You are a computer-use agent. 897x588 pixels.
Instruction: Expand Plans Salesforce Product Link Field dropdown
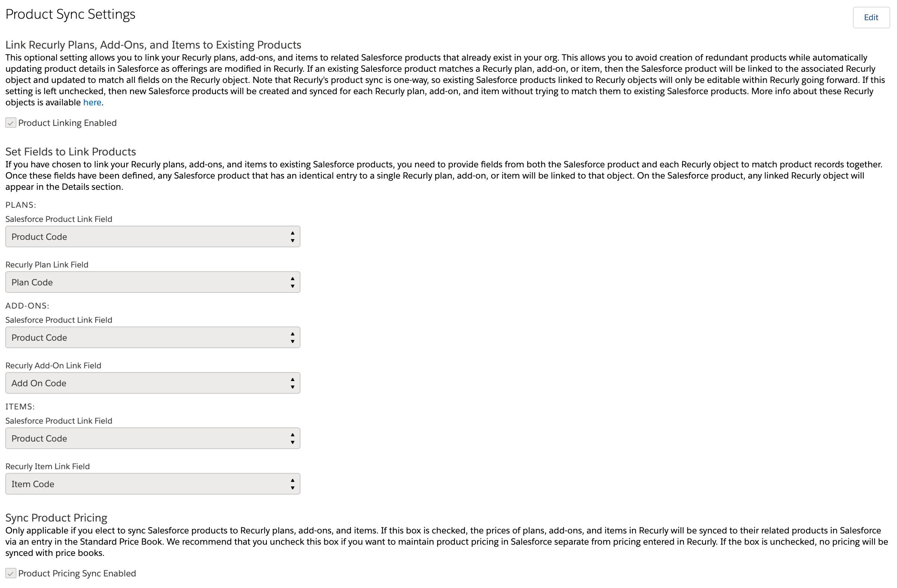[153, 236]
